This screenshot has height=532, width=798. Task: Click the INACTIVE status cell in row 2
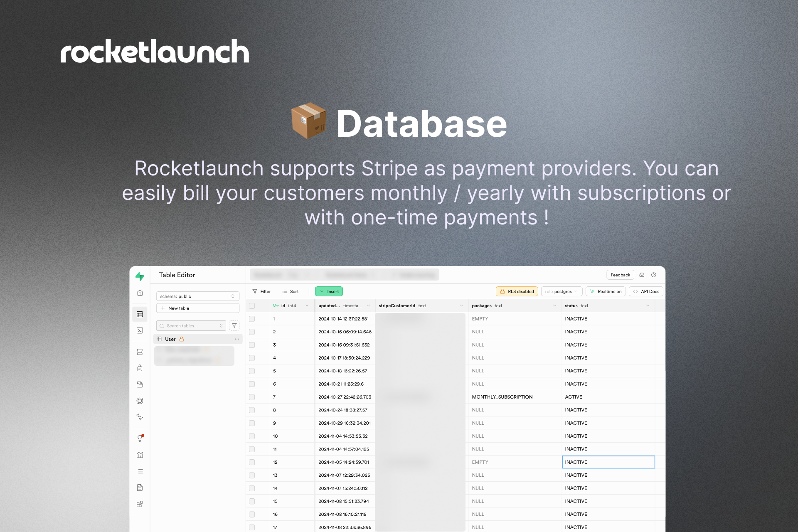pyautogui.click(x=608, y=332)
